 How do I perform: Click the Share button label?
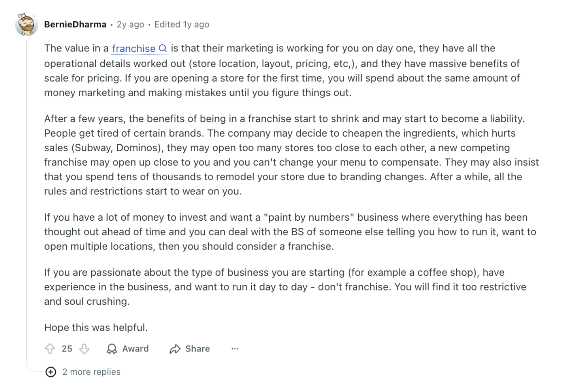coord(197,349)
